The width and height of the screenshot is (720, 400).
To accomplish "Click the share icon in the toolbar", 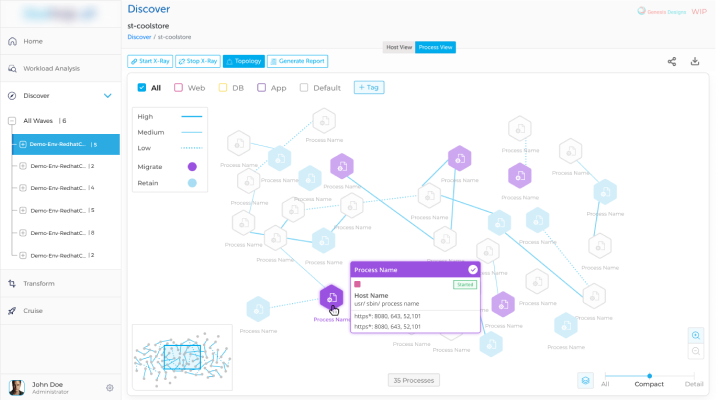I will (x=672, y=61).
